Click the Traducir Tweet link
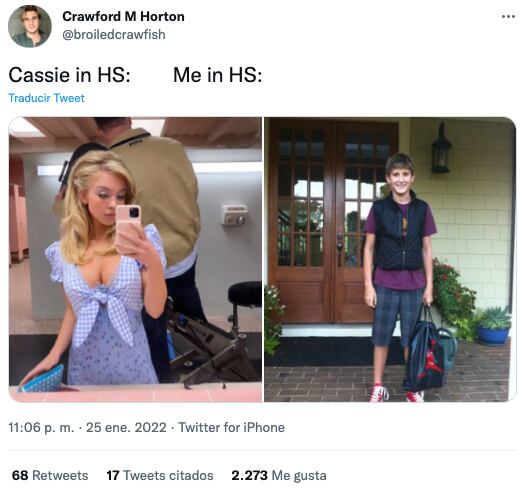 [x=46, y=98]
